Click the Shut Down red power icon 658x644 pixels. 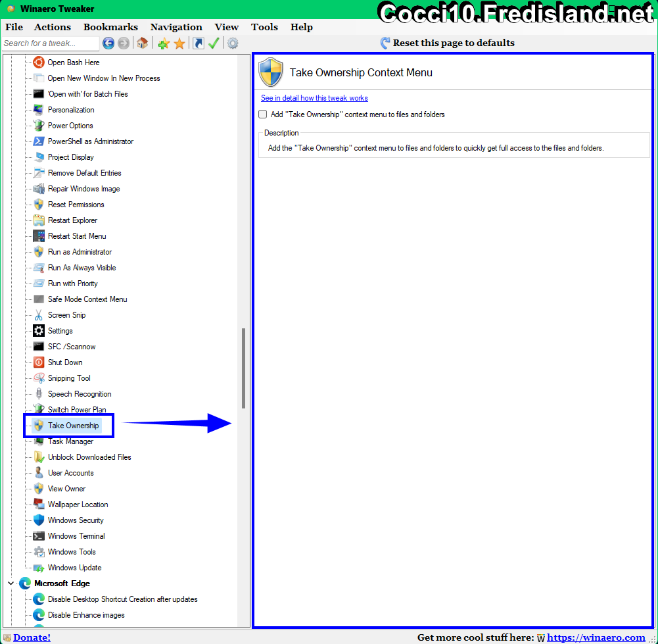pos(39,362)
